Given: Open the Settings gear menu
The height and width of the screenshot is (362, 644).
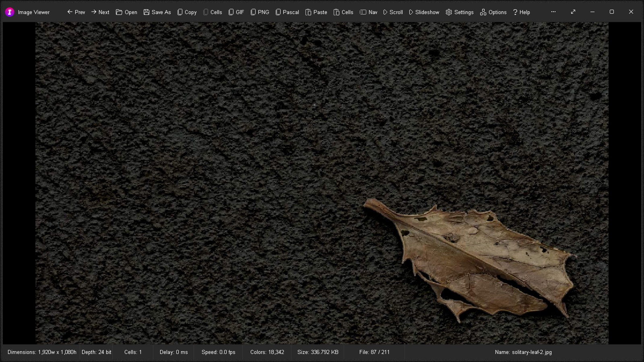Looking at the screenshot, I should pyautogui.click(x=459, y=12).
